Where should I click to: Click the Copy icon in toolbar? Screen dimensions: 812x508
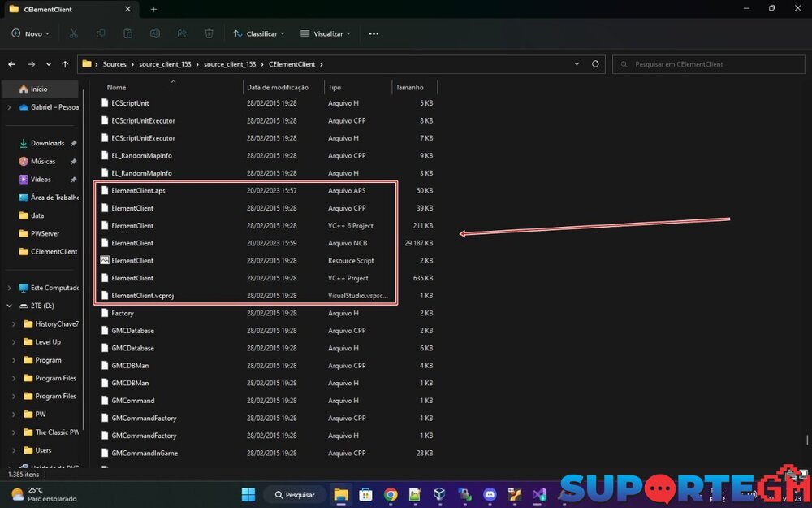[101, 33]
